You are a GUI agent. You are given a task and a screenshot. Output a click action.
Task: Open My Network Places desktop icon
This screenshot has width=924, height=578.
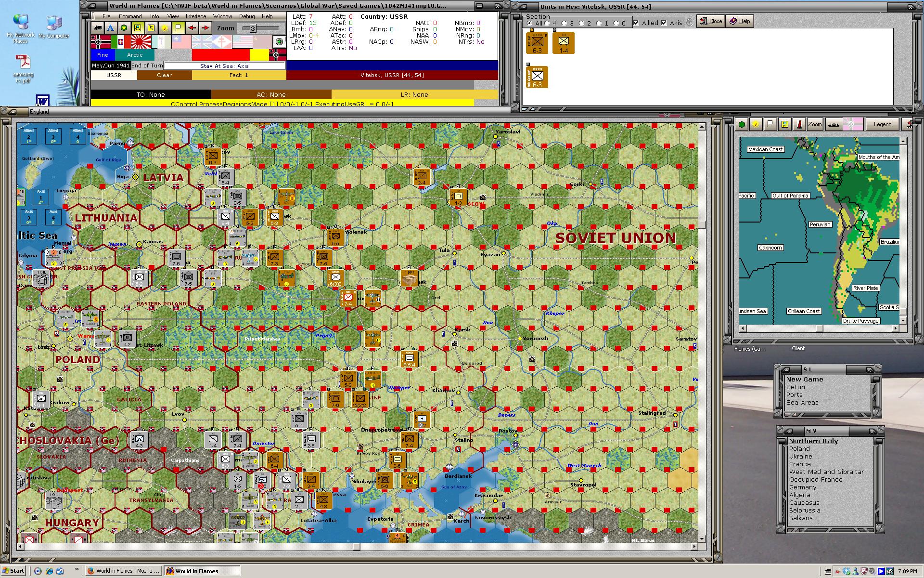[21, 29]
